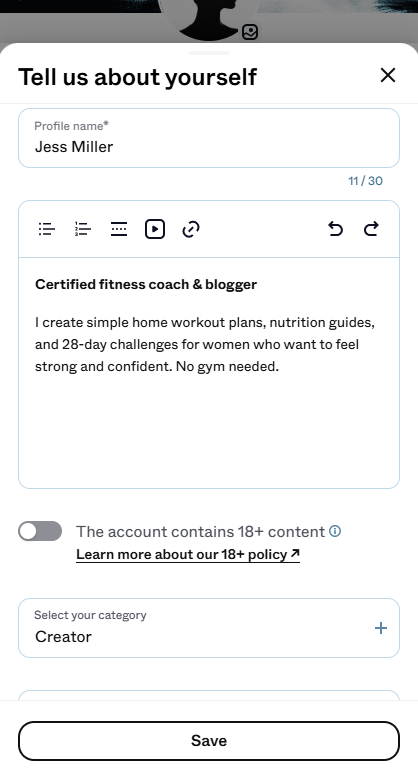Open Learn more about our 18+ policy
The height and width of the screenshot is (776, 418).
[188, 554]
